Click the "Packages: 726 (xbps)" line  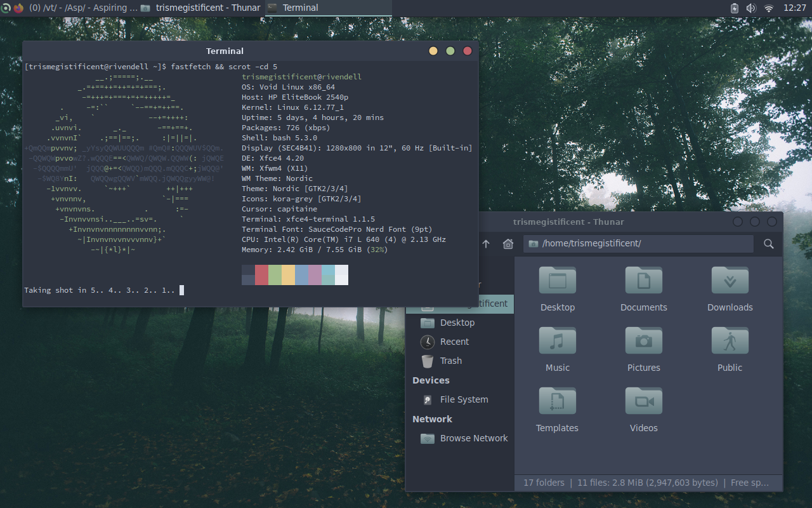pyautogui.click(x=286, y=128)
